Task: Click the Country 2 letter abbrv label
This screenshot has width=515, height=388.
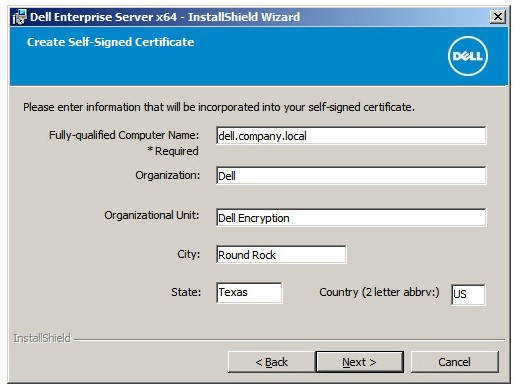Action: (379, 292)
